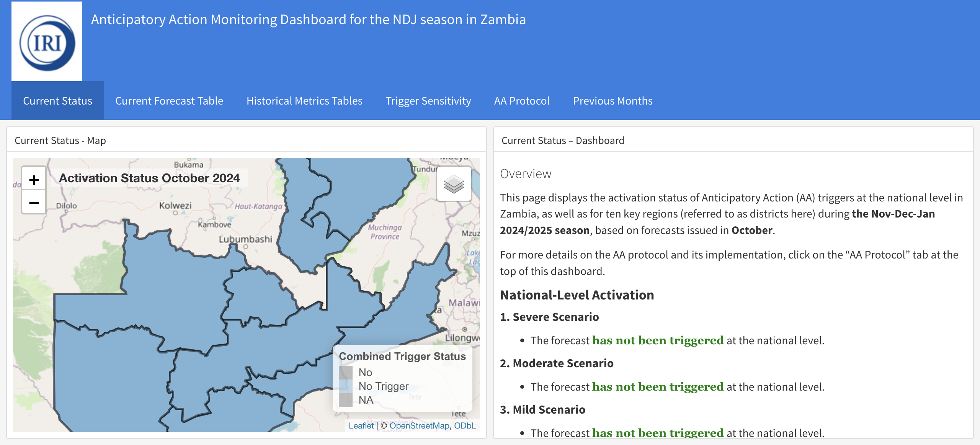The image size is (980, 445).
Task: Open the AA Protocol tab
Action: click(x=522, y=101)
